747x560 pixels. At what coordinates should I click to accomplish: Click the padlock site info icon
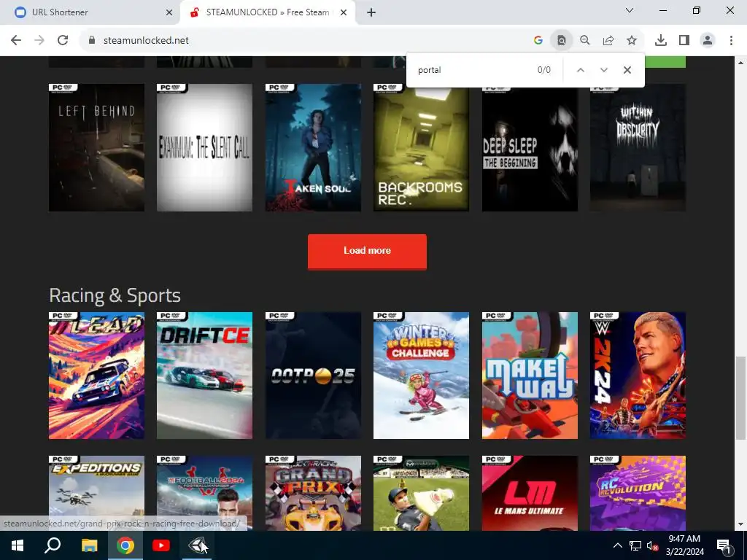92,41
